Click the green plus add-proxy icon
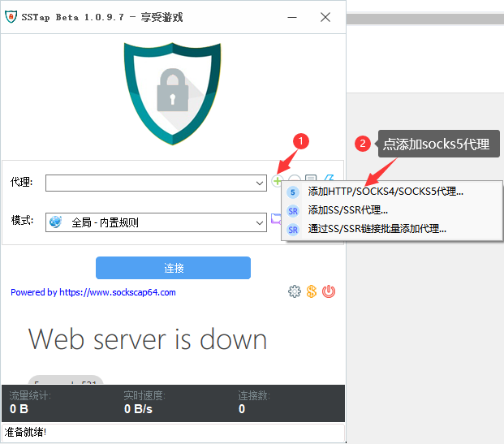504x444 pixels. tap(278, 181)
